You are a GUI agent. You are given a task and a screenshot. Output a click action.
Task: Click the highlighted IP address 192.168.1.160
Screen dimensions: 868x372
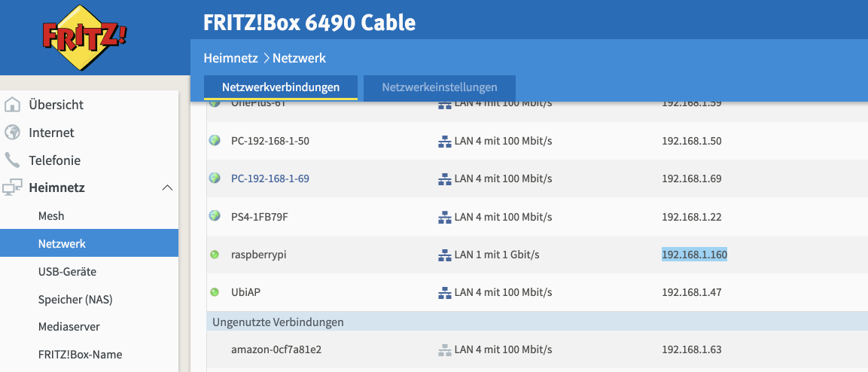pyautogui.click(x=694, y=255)
